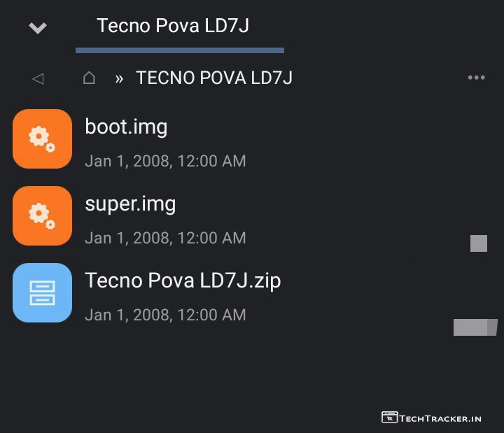
Task: Expand the top-left chevron dropdown
Action: pyautogui.click(x=38, y=28)
